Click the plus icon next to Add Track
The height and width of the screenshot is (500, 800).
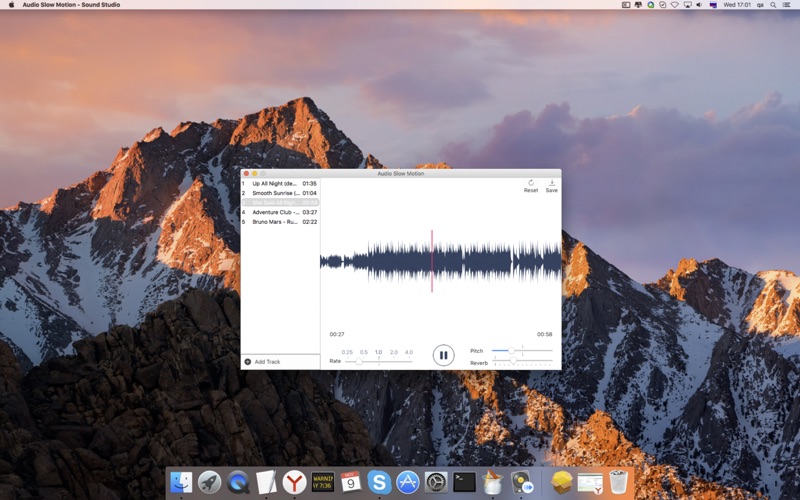pyautogui.click(x=248, y=362)
